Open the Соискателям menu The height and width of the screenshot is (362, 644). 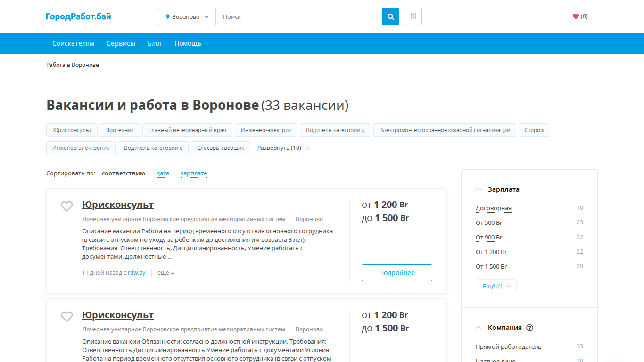pos(74,43)
